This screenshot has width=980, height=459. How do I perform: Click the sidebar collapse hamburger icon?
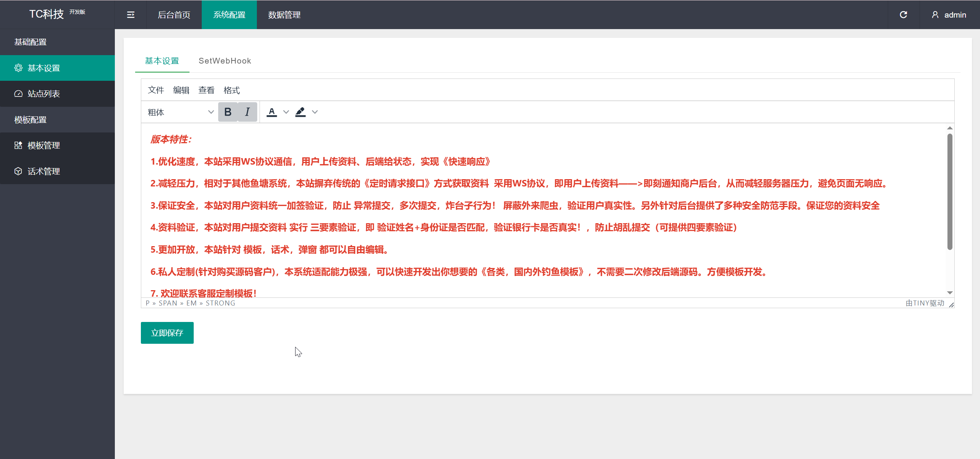pyautogui.click(x=131, y=15)
